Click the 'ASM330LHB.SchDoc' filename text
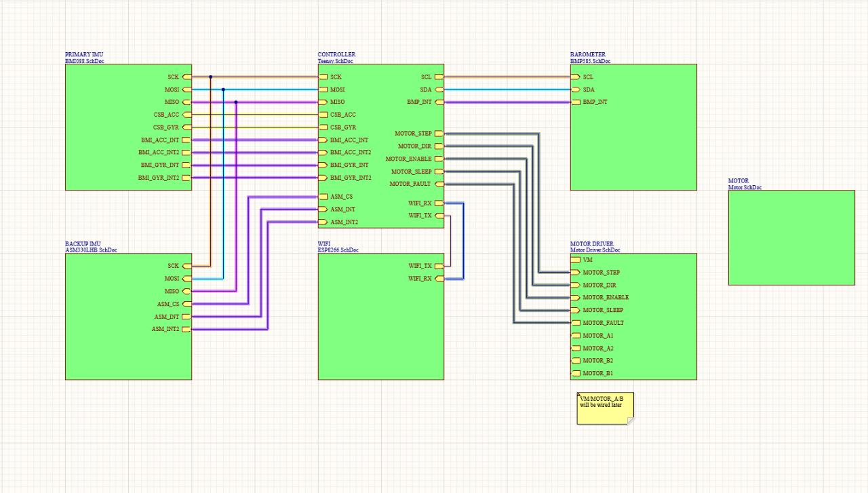Viewport: 868px width, 493px height. coord(91,250)
